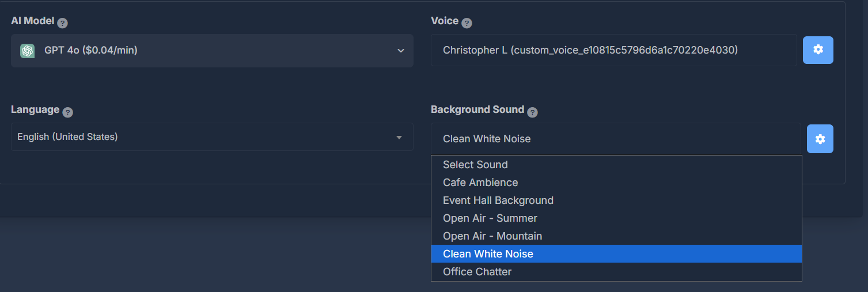The height and width of the screenshot is (292, 868).
Task: Open the Voice settings gear button
Action: click(818, 50)
